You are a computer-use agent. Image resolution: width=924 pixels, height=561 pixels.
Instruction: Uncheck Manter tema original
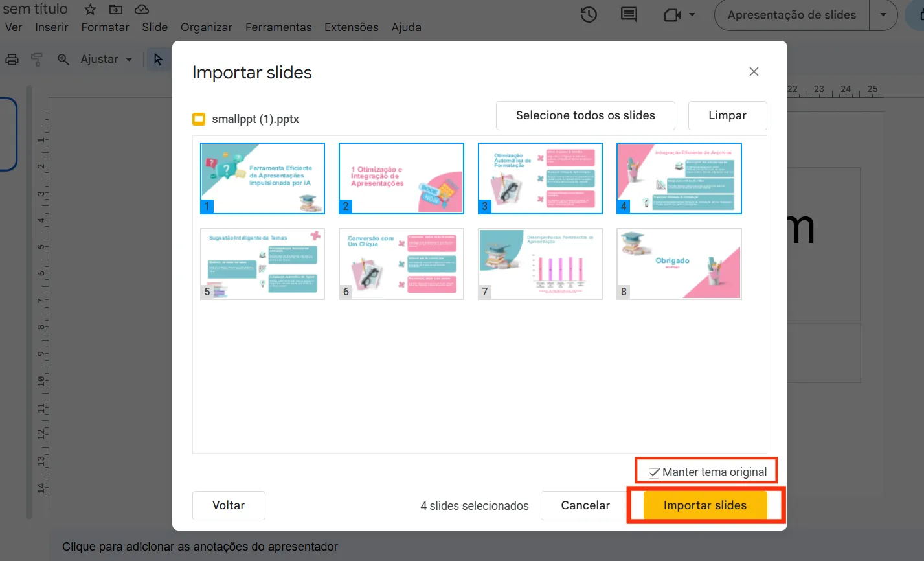pyautogui.click(x=655, y=472)
